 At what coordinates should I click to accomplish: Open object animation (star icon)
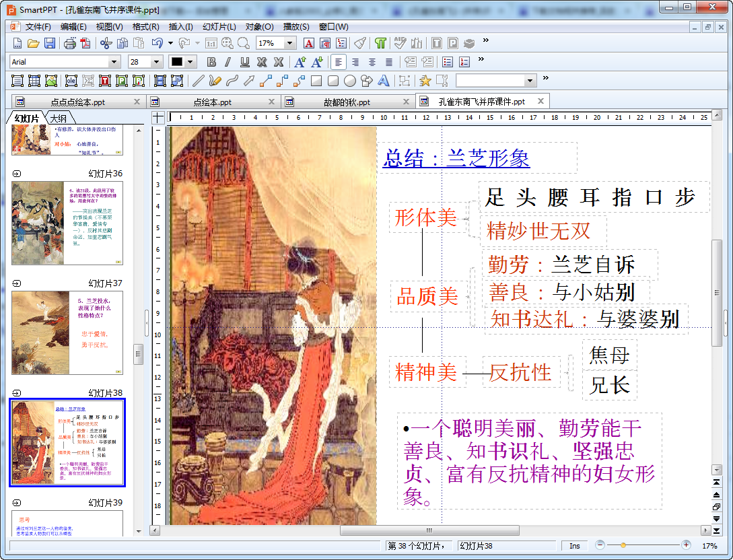[x=425, y=81]
